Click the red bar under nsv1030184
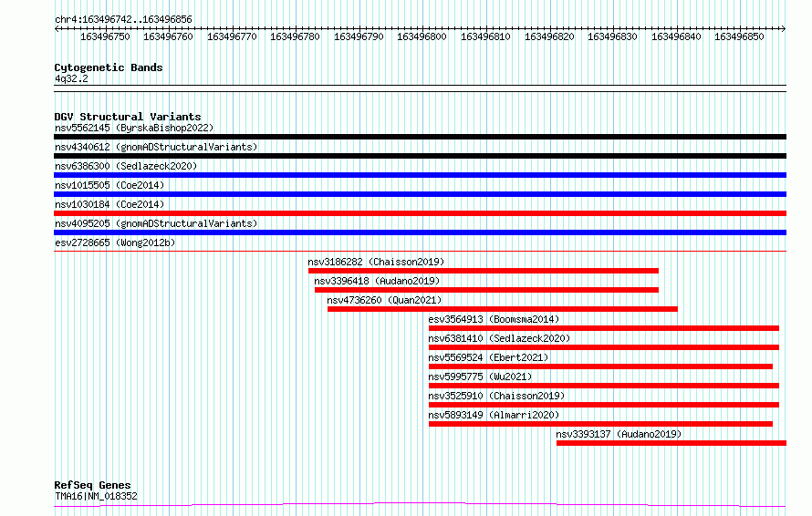The image size is (812, 516). [420, 213]
